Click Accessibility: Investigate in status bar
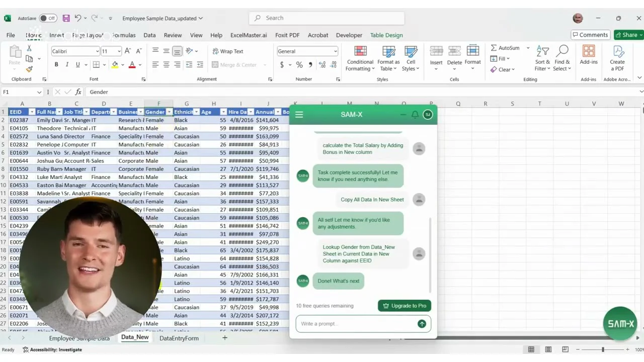The height and width of the screenshot is (362, 644). pyautogui.click(x=52, y=349)
